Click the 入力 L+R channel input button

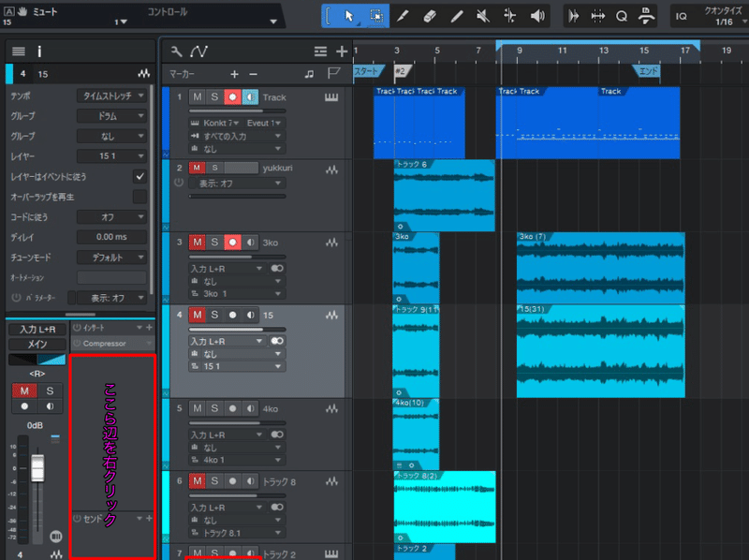(x=37, y=330)
